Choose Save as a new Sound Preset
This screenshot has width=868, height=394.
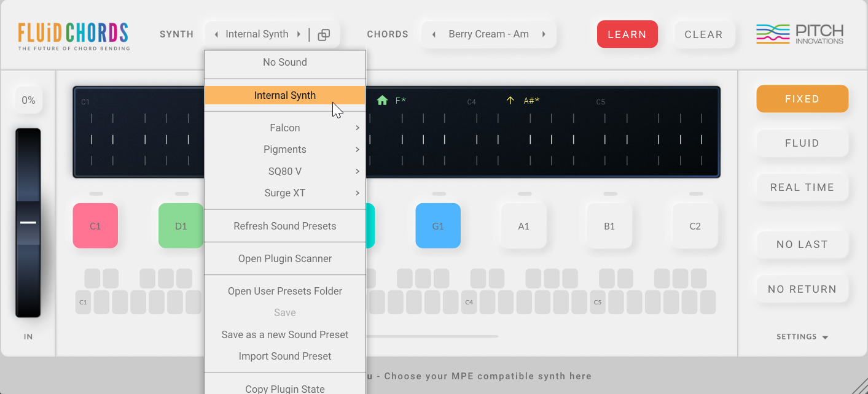(285, 334)
